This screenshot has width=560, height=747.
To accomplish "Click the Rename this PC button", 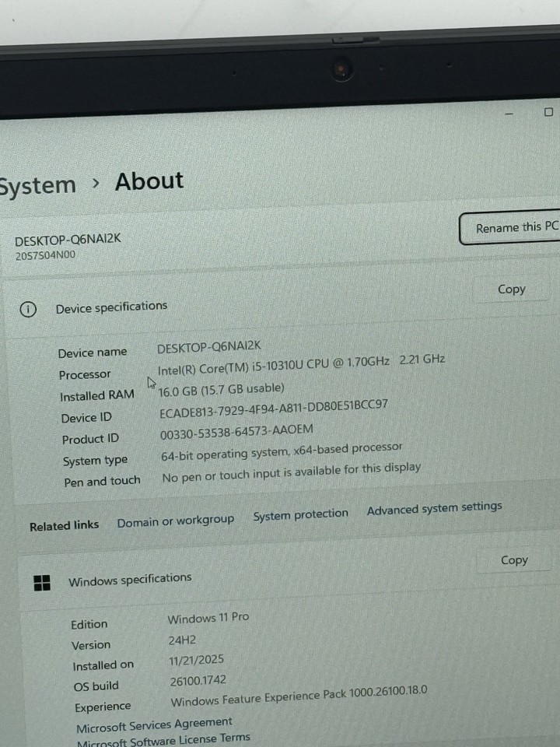I will click(x=510, y=228).
